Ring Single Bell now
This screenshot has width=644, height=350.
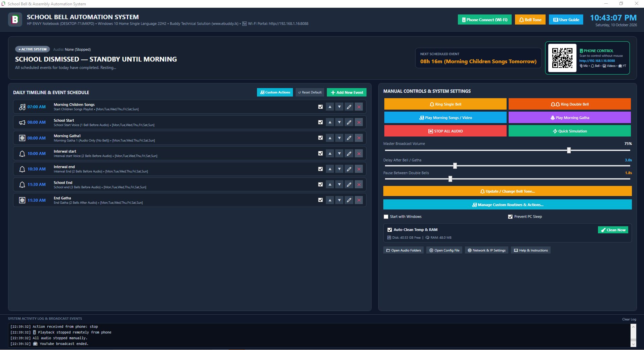445,104
